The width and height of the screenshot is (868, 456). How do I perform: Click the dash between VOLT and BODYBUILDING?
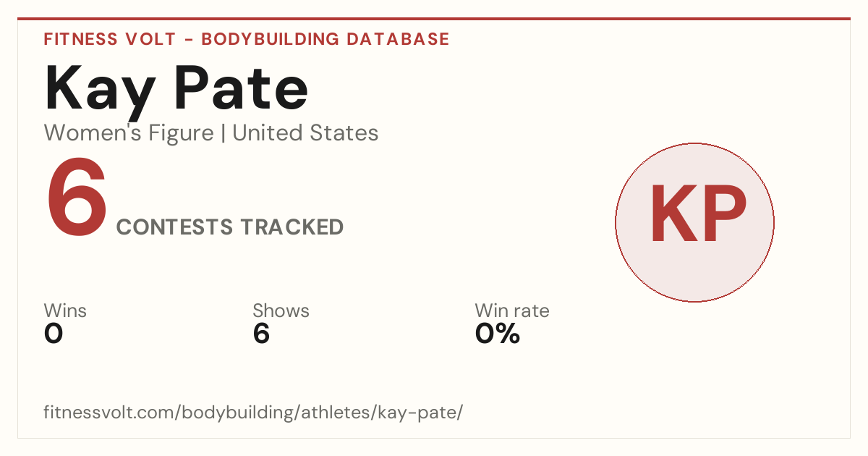coord(187,40)
